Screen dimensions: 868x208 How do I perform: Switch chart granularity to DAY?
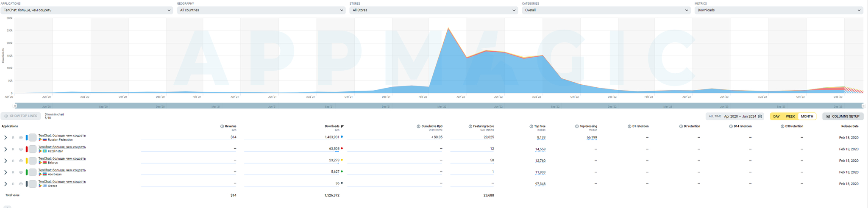[776, 116]
